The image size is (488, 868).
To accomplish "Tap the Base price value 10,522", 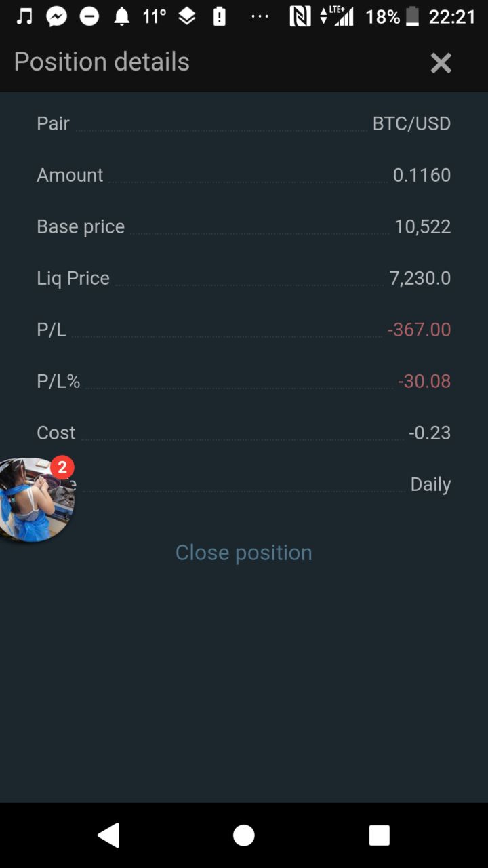I will 422,227.
